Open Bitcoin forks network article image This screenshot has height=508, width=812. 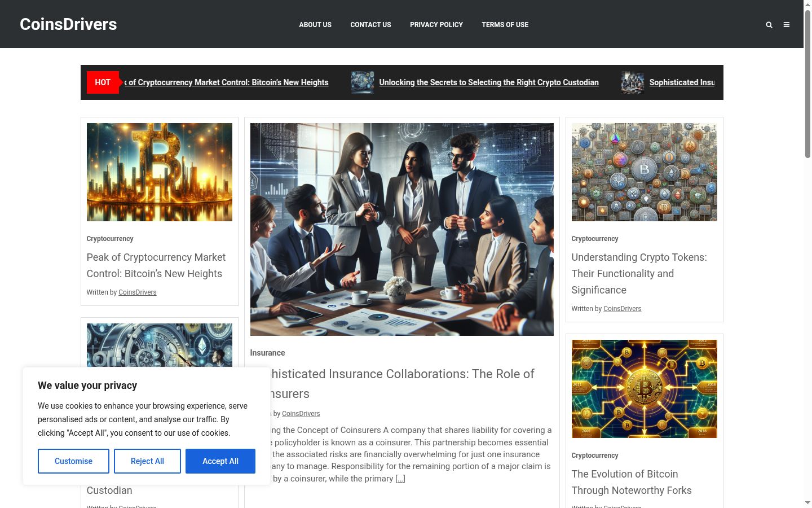[x=645, y=389]
